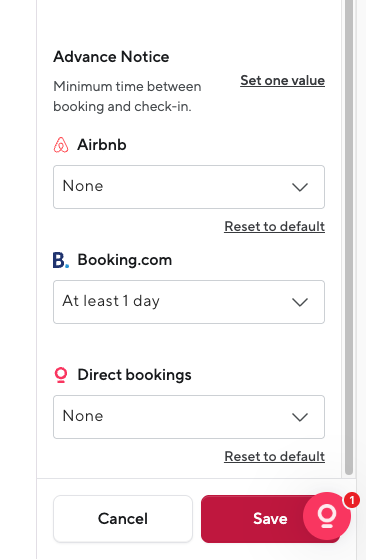Viewport: 366px width, 560px height.
Task: Click the 'Minimum time between booking' description
Action: [x=127, y=96]
